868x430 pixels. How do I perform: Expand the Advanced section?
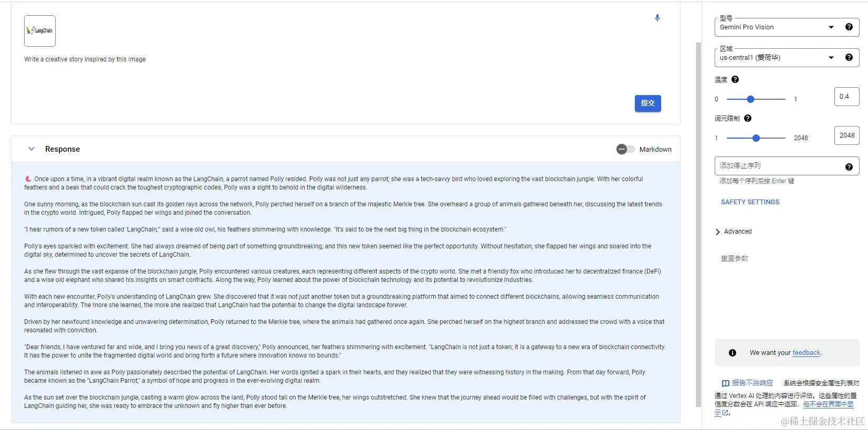[x=734, y=232]
